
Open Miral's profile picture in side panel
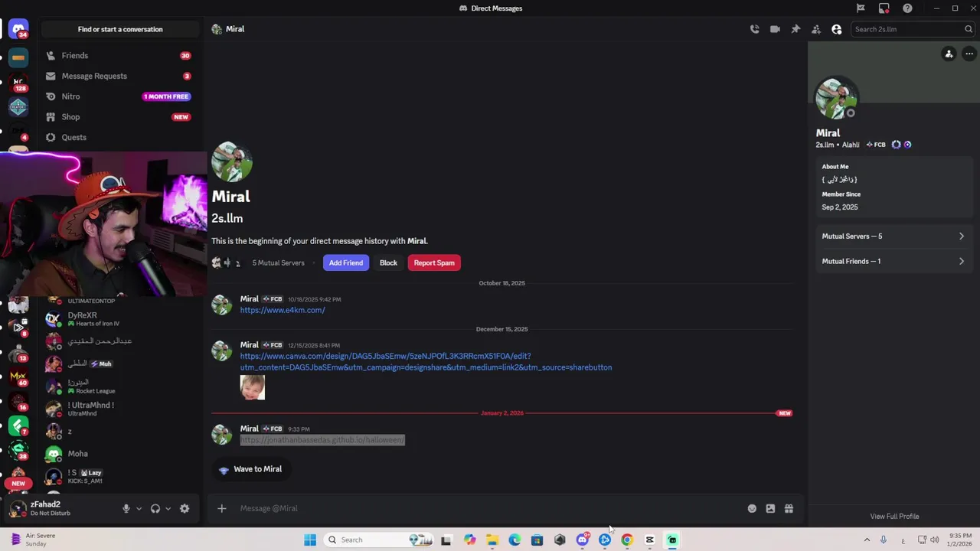pos(835,98)
